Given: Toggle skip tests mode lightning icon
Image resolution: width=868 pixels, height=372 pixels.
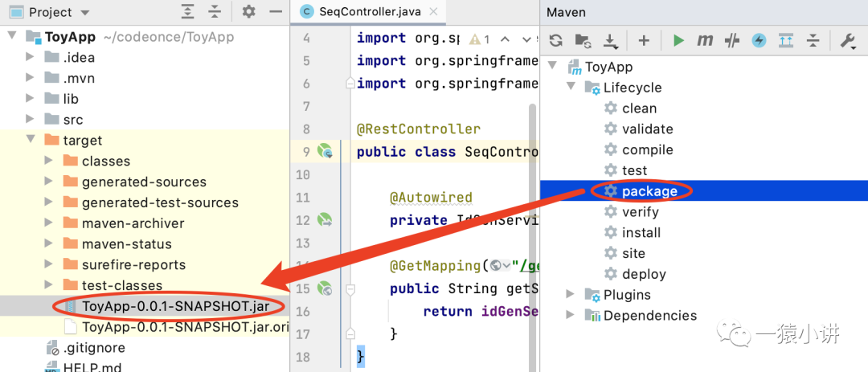Looking at the screenshot, I should pos(759,40).
